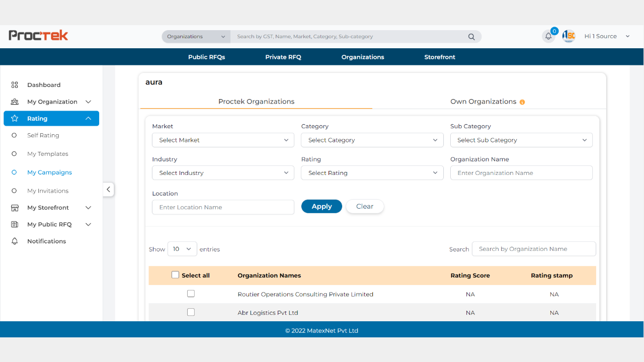Click the My Public RFQ document icon

click(15, 224)
